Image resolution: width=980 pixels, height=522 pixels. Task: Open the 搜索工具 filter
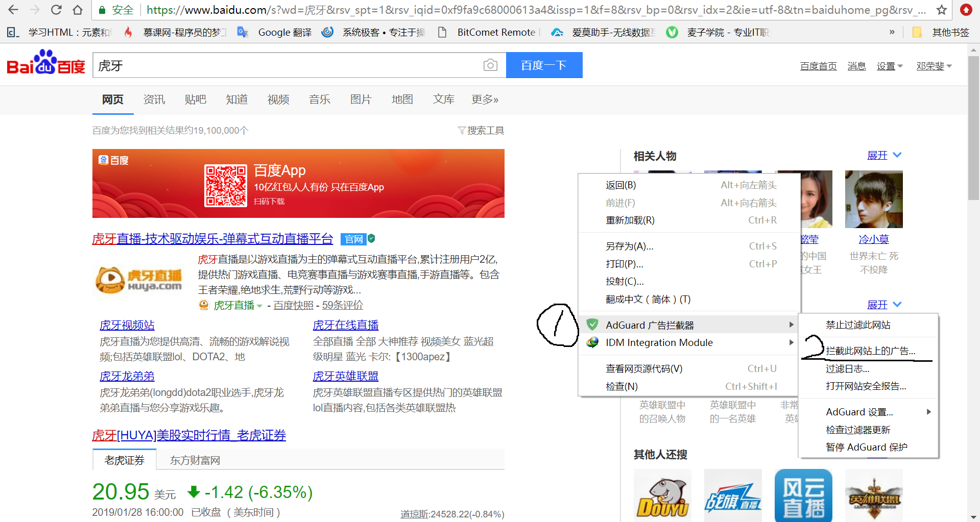(x=481, y=131)
